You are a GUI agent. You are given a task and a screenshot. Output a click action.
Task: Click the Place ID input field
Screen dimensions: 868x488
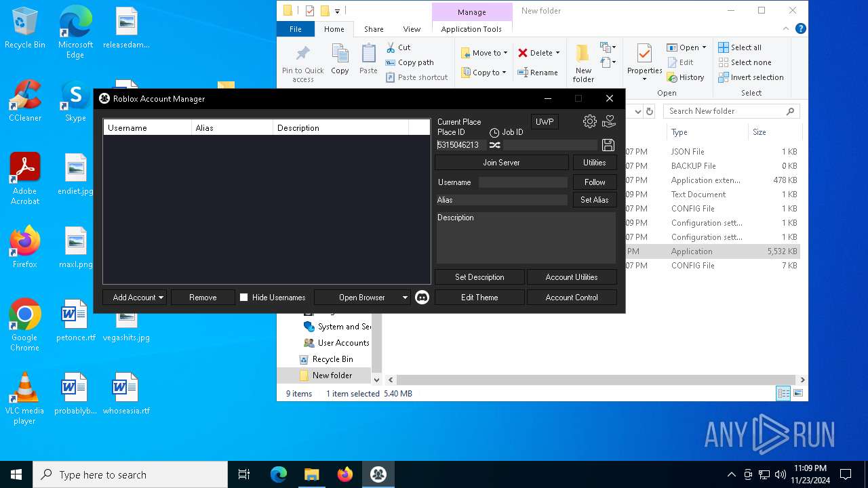(461, 145)
